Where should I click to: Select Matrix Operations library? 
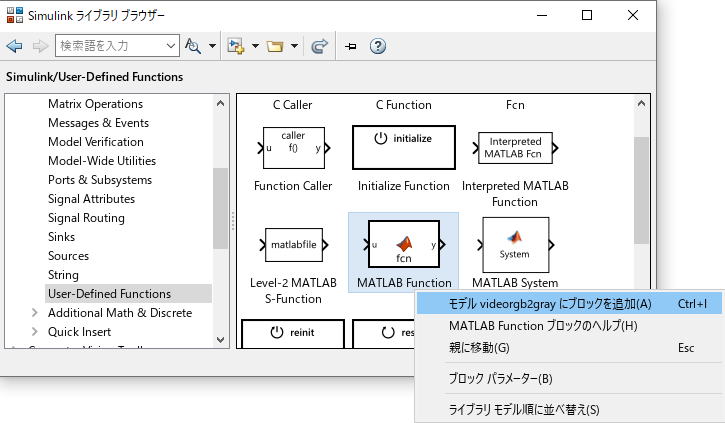95,104
